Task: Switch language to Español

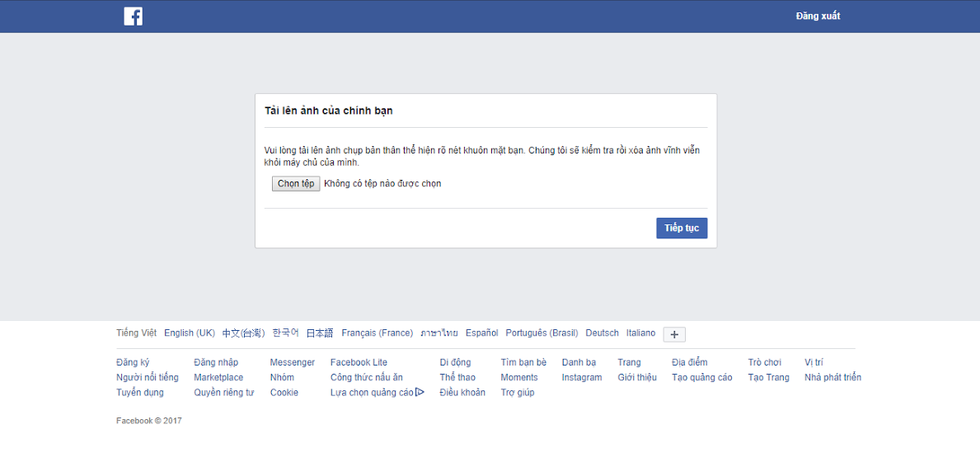Action: pyautogui.click(x=482, y=333)
